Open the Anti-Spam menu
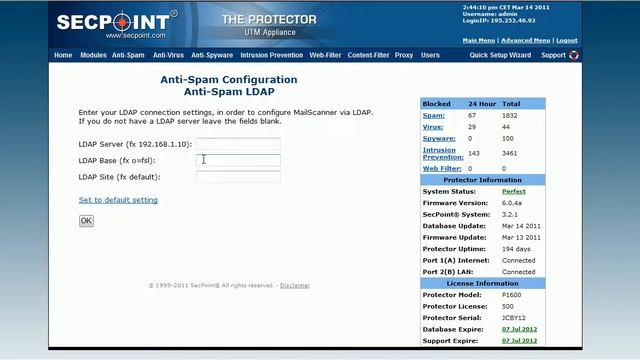 coord(128,55)
